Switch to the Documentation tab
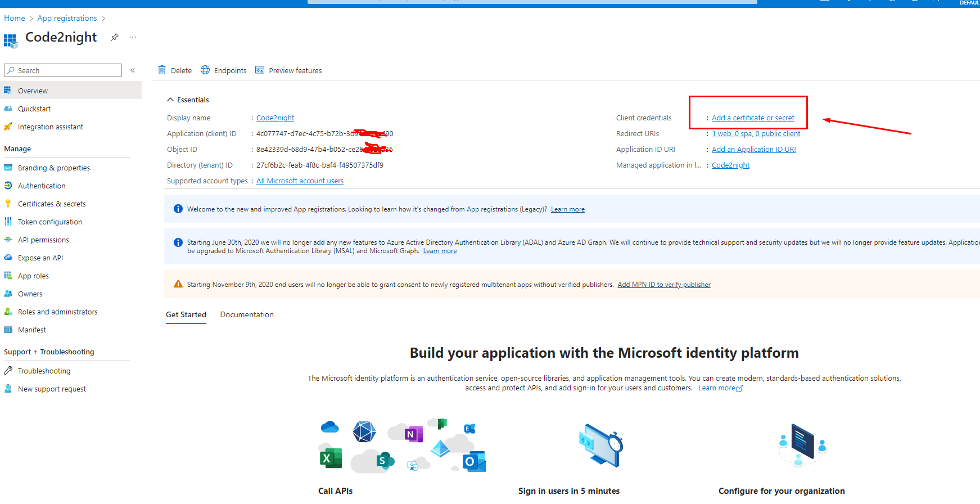This screenshot has width=980, height=504. [x=247, y=314]
